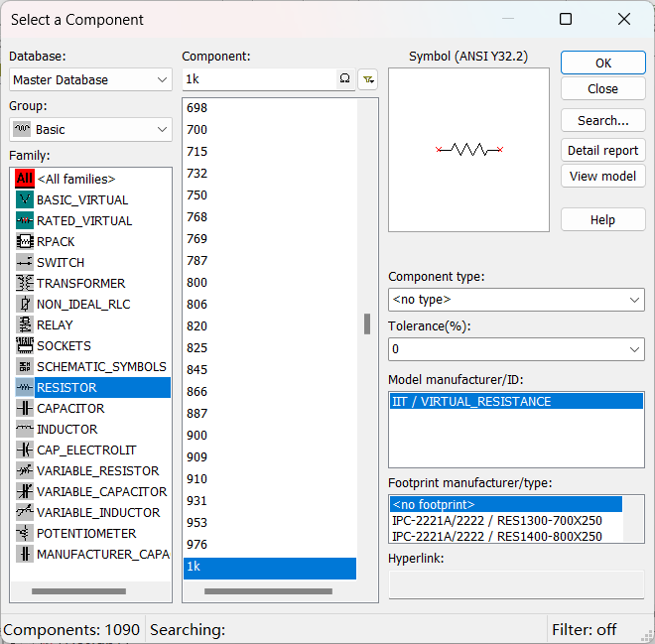
Task: Select component value 698
Action: [270, 108]
